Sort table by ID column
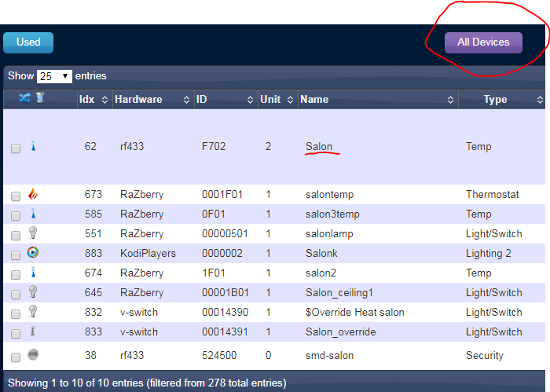Image resolution: width=550 pixels, height=392 pixels. click(x=225, y=100)
